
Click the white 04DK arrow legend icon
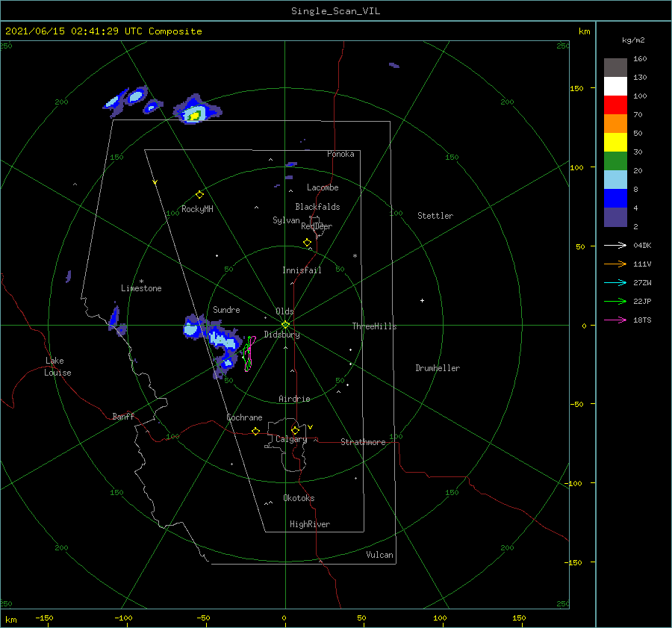coord(615,245)
